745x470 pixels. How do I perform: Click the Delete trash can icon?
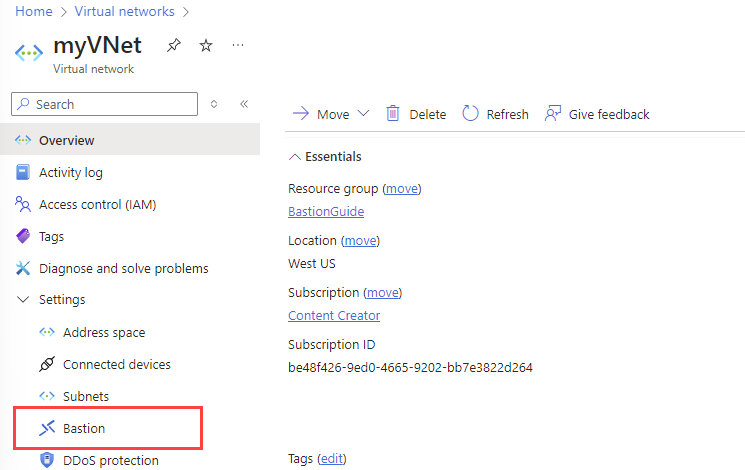(393, 114)
